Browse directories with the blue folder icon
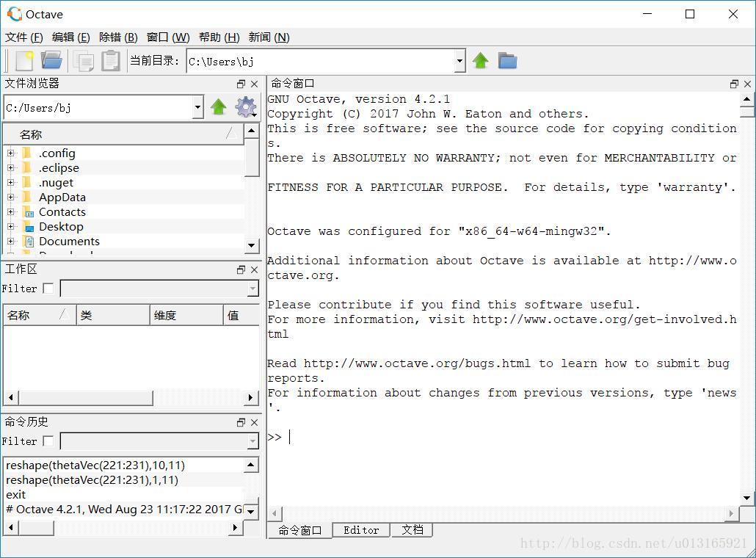This screenshot has width=756, height=558. click(507, 61)
